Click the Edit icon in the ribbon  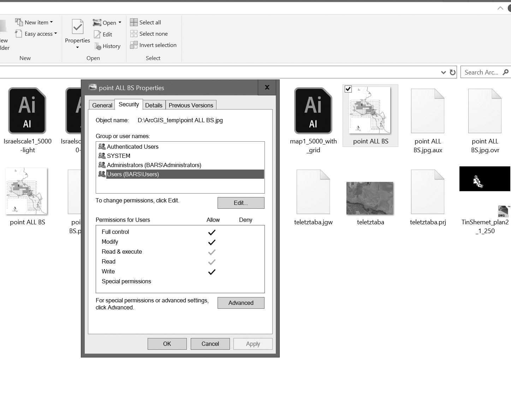tap(97, 34)
